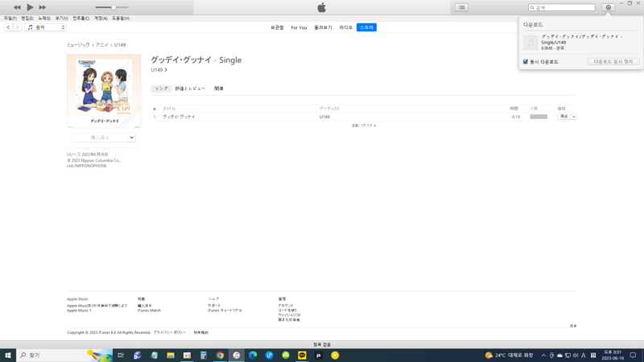Screen dimensions: 644x362
Task: Switch to the For You tab
Action: click(x=299, y=27)
